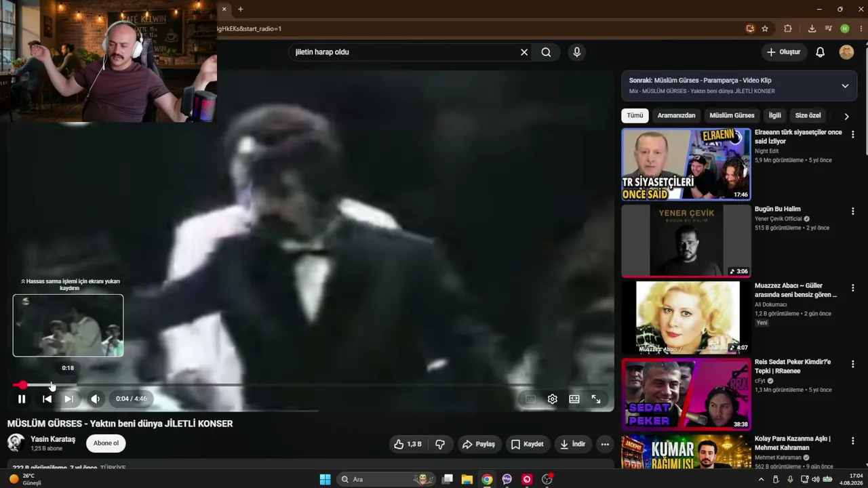Select the Tümü filter chip
This screenshot has height=488, width=868.
[x=635, y=116]
